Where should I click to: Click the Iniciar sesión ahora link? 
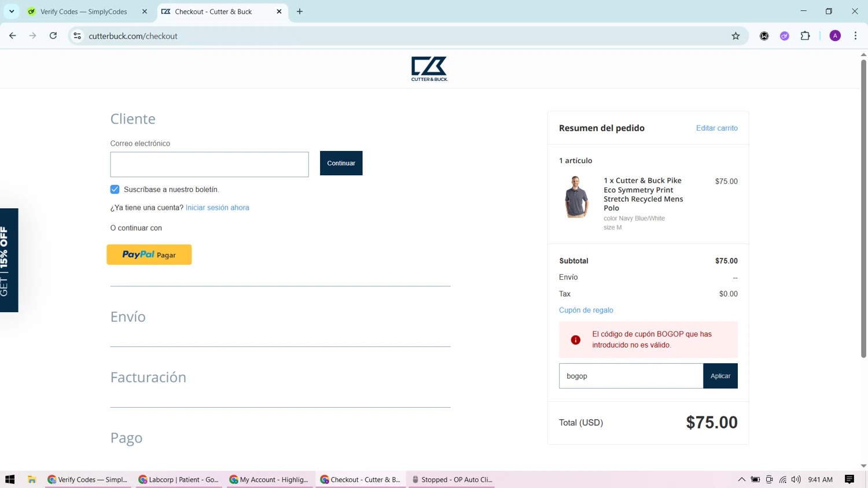click(218, 208)
